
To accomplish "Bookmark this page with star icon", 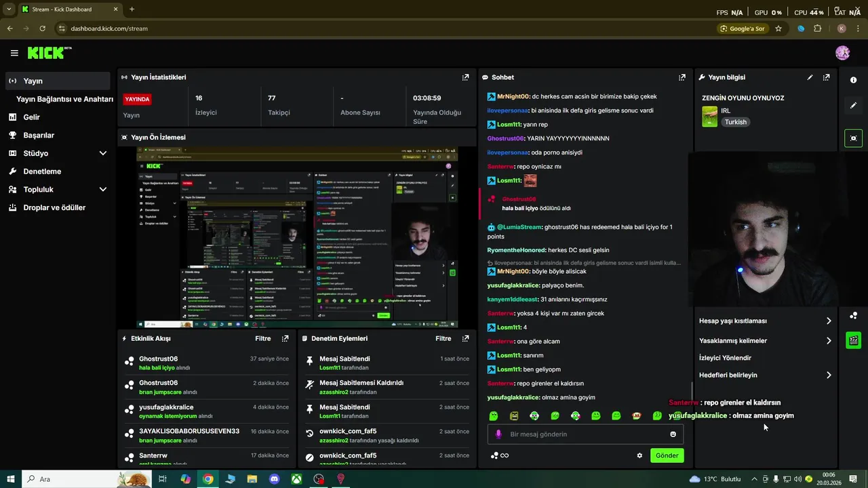I will (x=778, y=28).
